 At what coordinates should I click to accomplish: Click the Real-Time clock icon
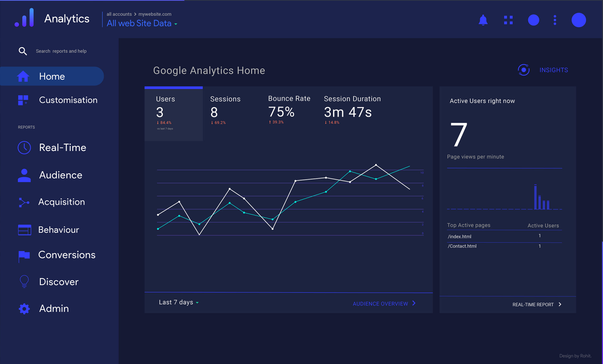24,147
